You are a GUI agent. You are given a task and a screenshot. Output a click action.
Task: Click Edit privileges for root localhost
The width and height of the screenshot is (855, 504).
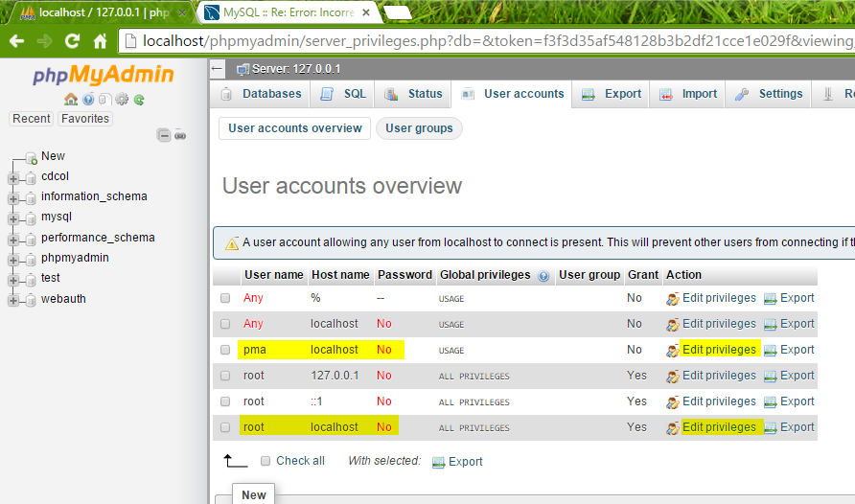pyautogui.click(x=719, y=427)
